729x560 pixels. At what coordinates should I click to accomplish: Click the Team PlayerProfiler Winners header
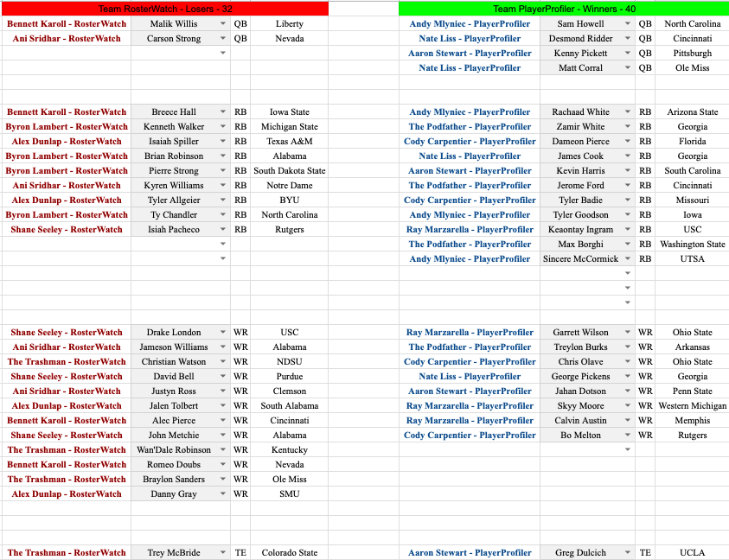pyautogui.click(x=564, y=8)
